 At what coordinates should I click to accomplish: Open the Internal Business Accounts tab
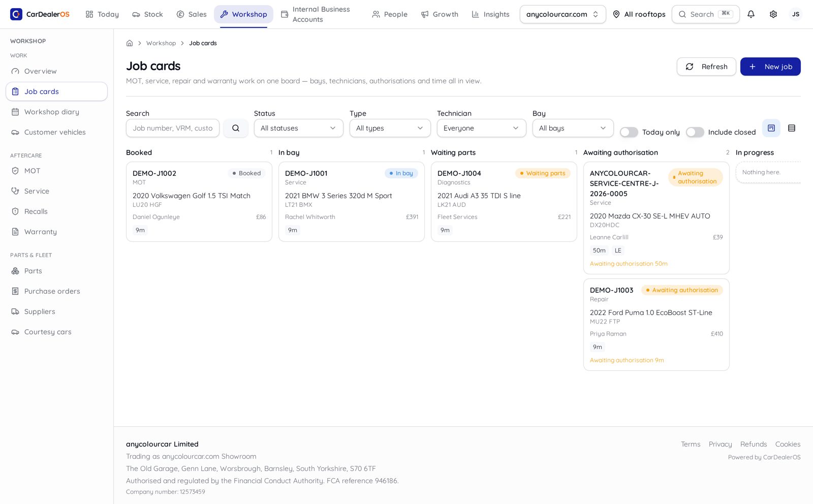point(320,14)
